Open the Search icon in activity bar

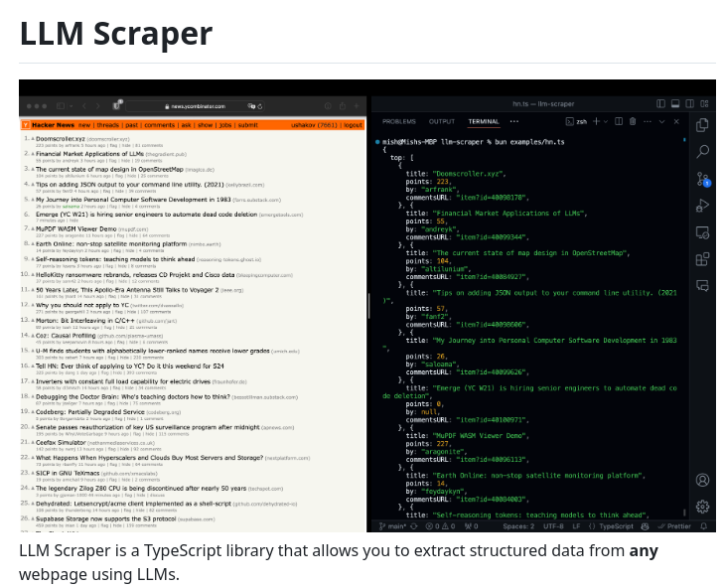point(702,152)
